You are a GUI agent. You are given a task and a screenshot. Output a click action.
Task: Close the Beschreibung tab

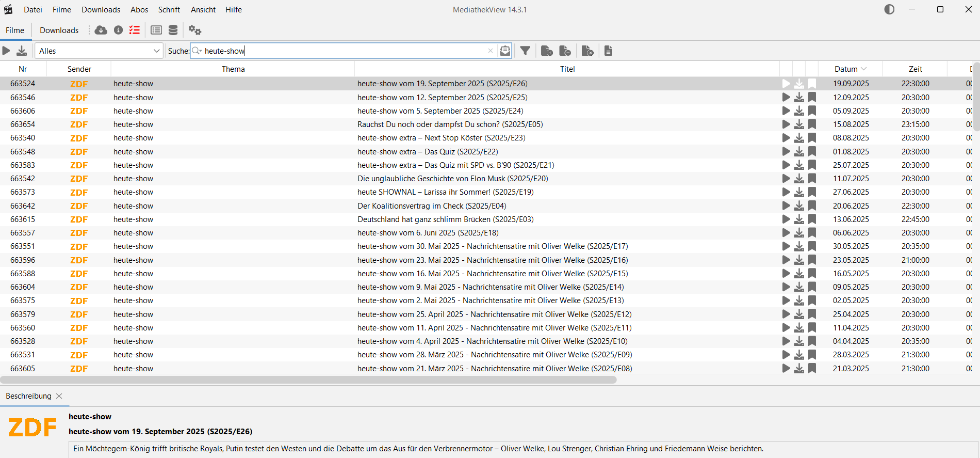59,396
